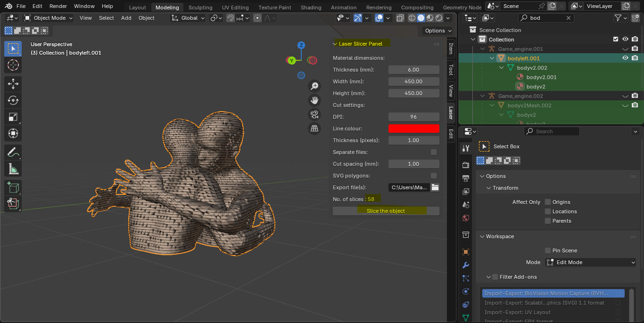Switch to the Sculpting workspace tab
Image resolution: width=644 pixels, height=323 pixels.
click(x=200, y=8)
